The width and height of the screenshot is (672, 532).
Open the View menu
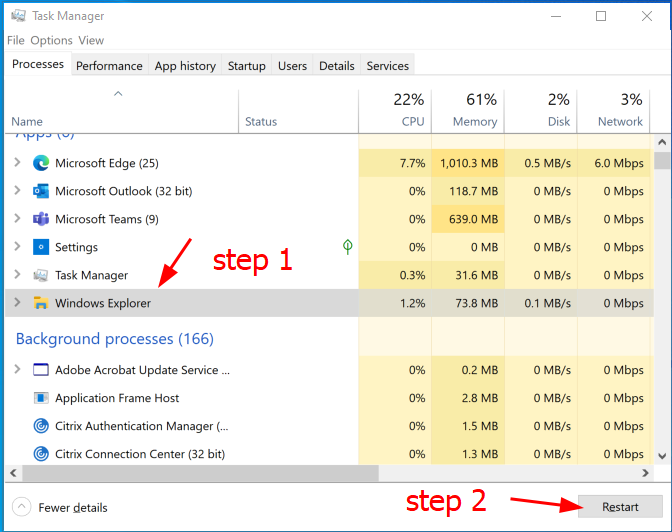91,40
